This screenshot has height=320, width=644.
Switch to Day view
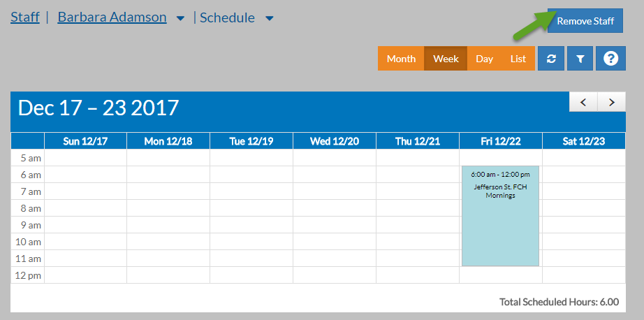484,59
